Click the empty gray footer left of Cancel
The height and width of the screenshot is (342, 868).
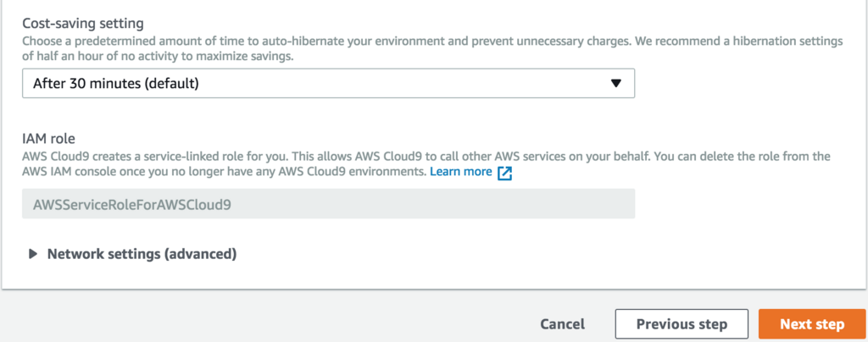(x=254, y=323)
